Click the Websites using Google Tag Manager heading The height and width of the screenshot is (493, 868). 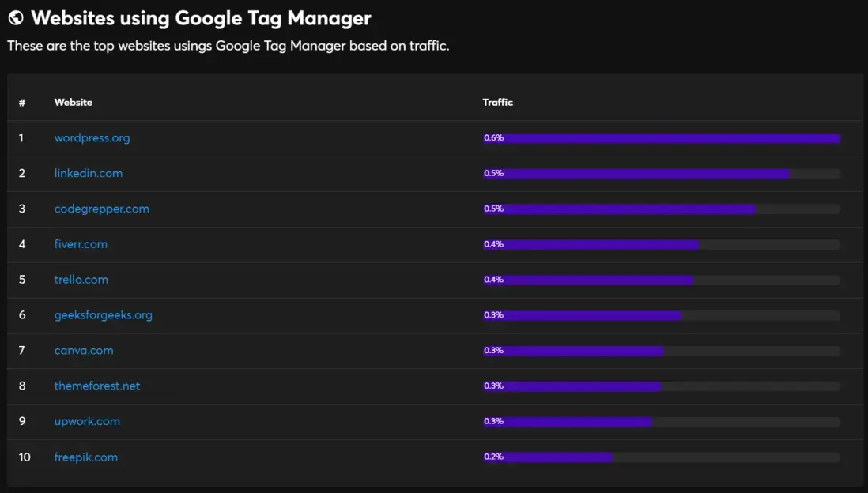[x=201, y=17]
